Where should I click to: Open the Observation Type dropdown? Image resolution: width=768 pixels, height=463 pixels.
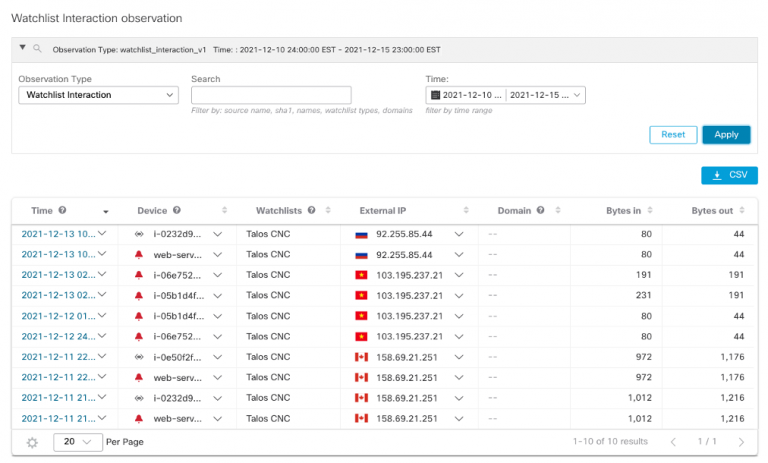pos(98,95)
